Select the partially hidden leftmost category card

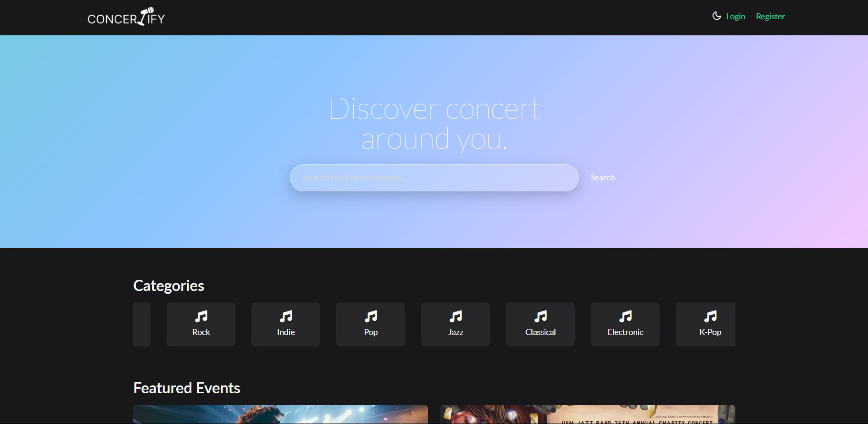(141, 324)
